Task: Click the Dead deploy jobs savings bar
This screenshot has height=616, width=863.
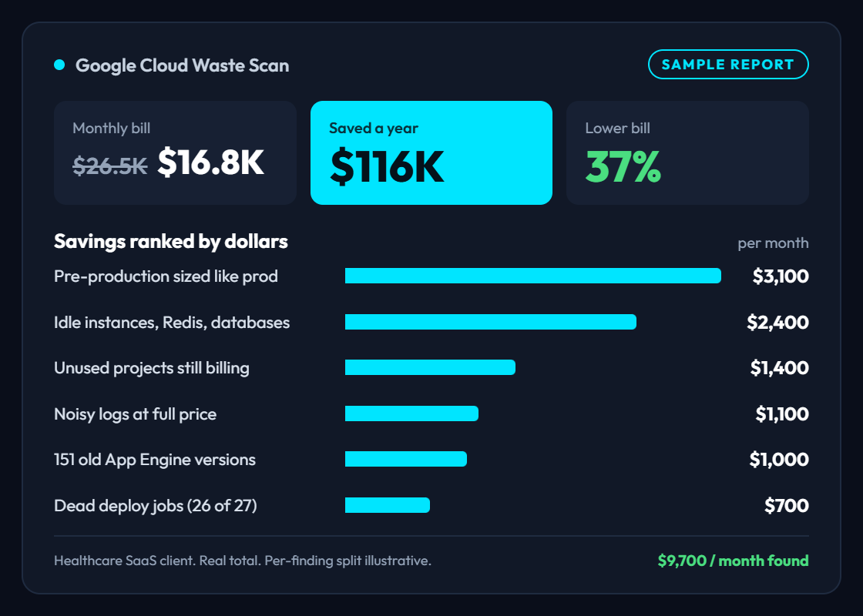Action: 388,505
